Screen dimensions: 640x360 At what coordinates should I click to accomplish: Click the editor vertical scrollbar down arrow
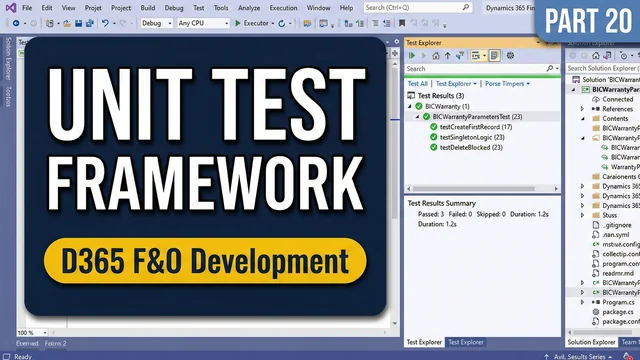[x=395, y=323]
